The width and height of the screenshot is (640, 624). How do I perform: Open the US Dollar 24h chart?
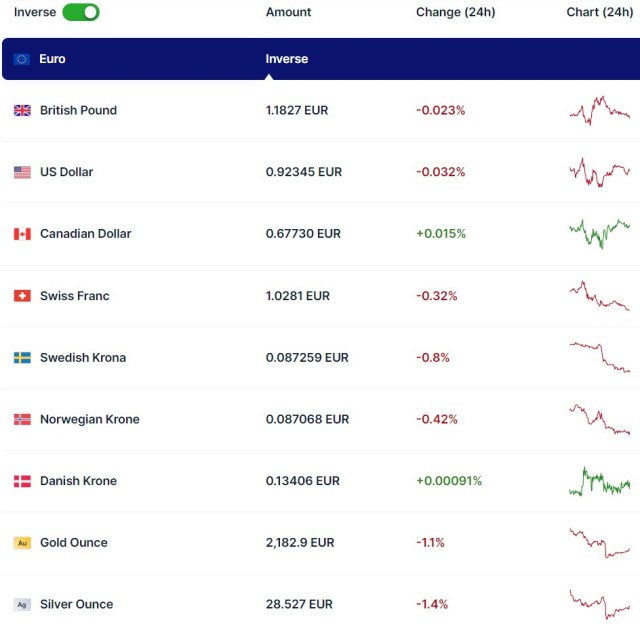[x=599, y=172]
